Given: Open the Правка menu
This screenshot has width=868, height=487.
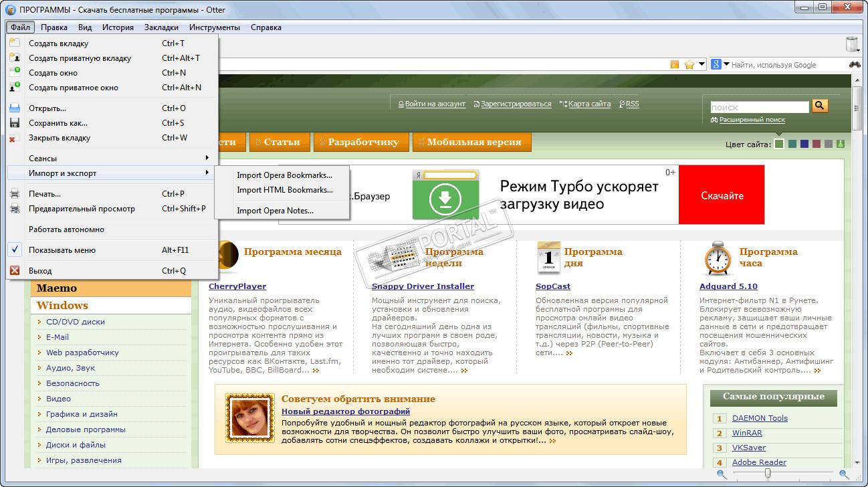Looking at the screenshot, I should (54, 27).
